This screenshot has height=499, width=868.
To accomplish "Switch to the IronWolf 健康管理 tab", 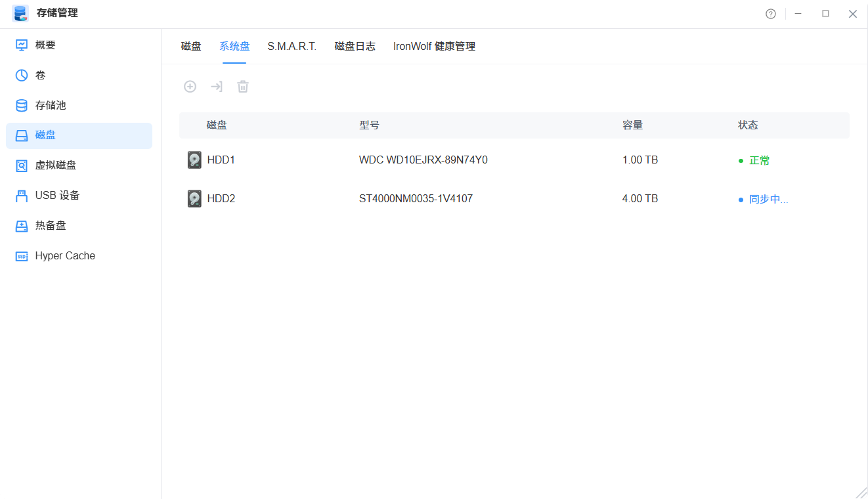I will (433, 46).
